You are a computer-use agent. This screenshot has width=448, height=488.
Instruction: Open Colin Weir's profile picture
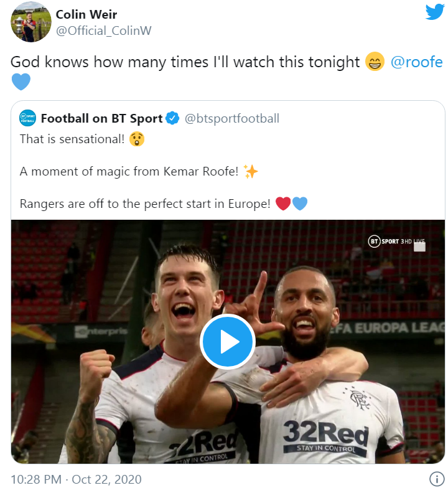[x=31, y=22]
